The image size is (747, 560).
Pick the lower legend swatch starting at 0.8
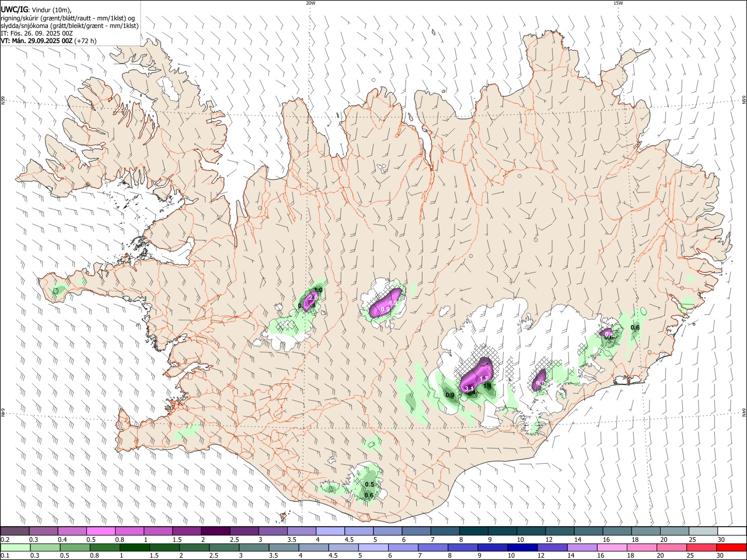pos(105,547)
